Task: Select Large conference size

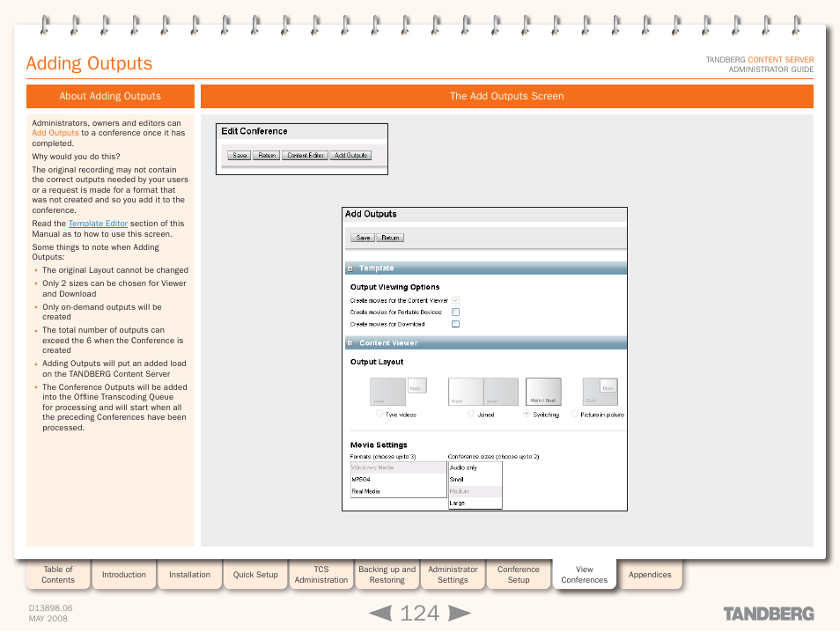Action: click(475, 503)
